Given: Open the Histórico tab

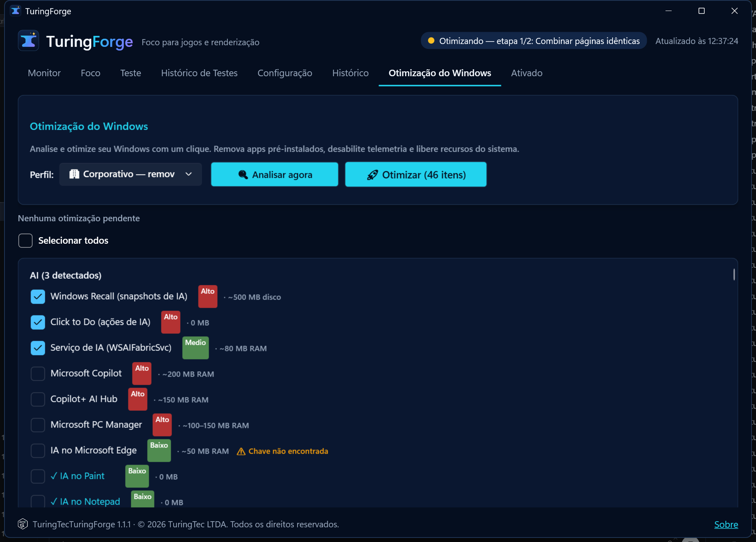Looking at the screenshot, I should [x=350, y=73].
